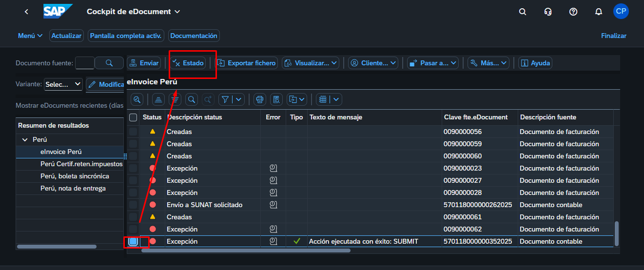This screenshot has width=644, height=270.
Task: Click the error log icon for document 0090000023
Action: coord(273,168)
